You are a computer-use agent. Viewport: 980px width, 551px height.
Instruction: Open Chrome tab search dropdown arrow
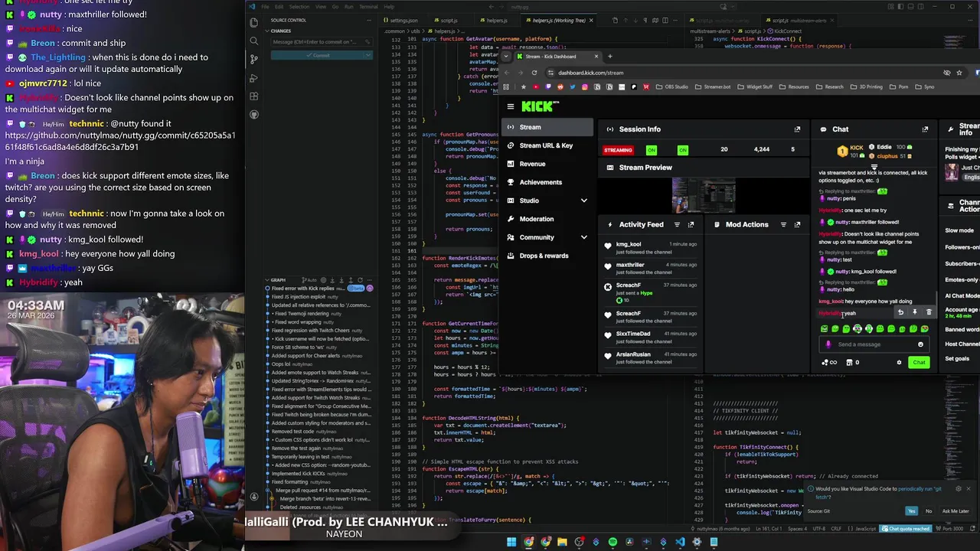508,56
